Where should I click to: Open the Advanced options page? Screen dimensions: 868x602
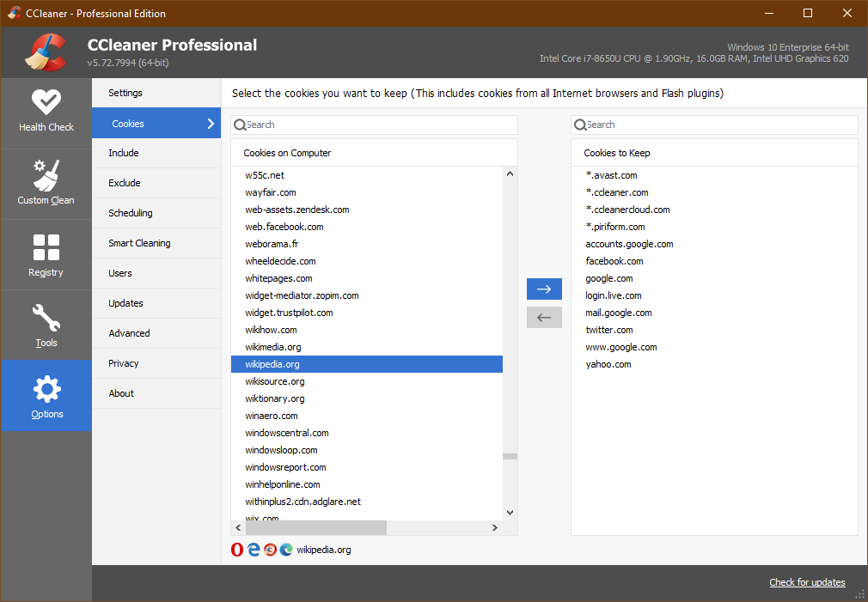[x=129, y=333]
